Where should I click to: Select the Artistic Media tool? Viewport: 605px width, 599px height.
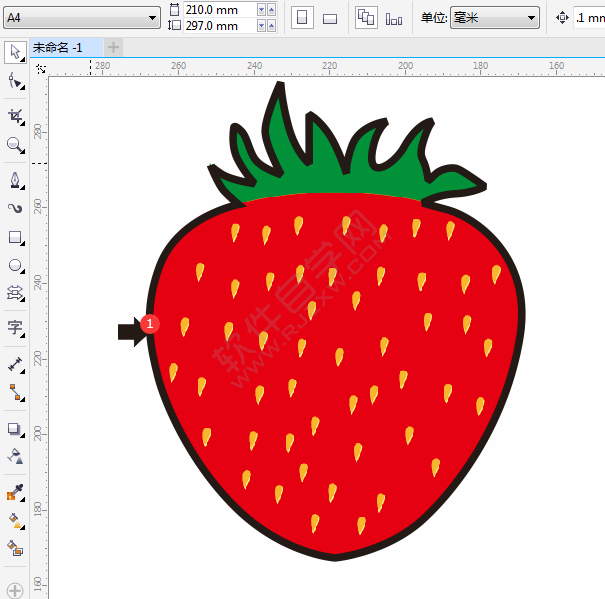click(x=15, y=208)
